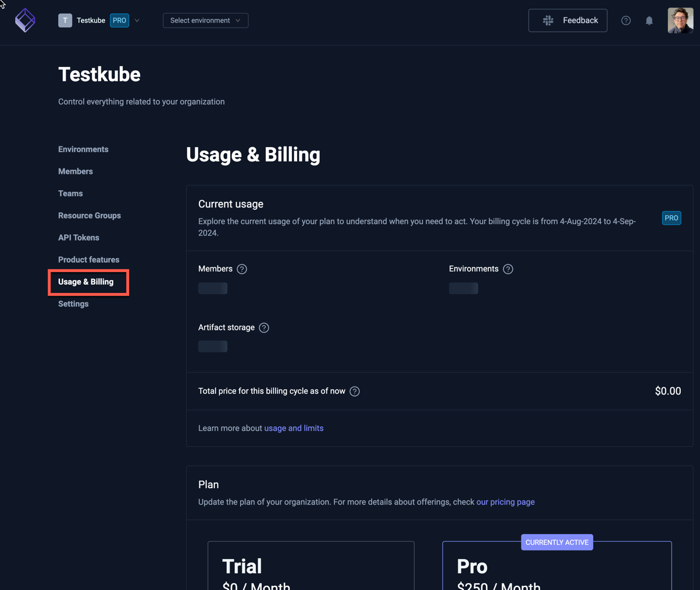Click the Slack icon in Feedback button
Image resolution: width=700 pixels, height=590 pixels.
click(x=548, y=20)
